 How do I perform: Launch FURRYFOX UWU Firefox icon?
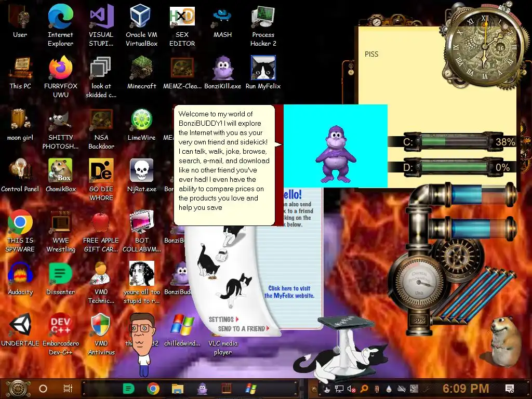[x=60, y=77]
